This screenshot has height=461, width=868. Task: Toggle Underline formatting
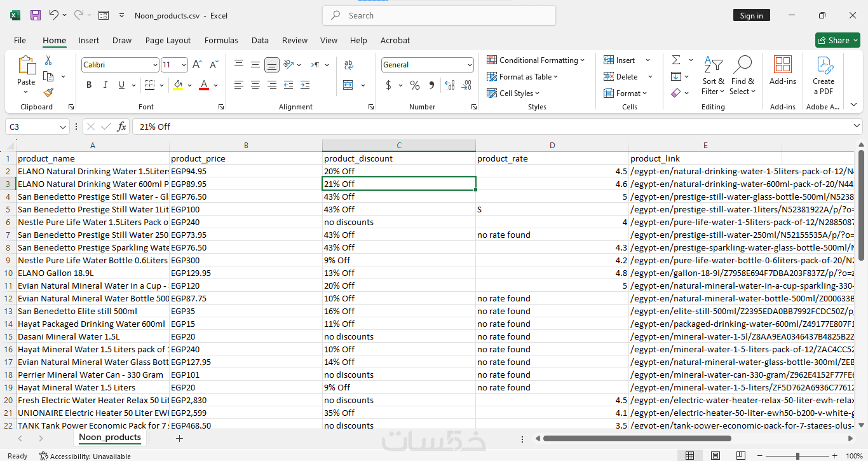pyautogui.click(x=121, y=85)
